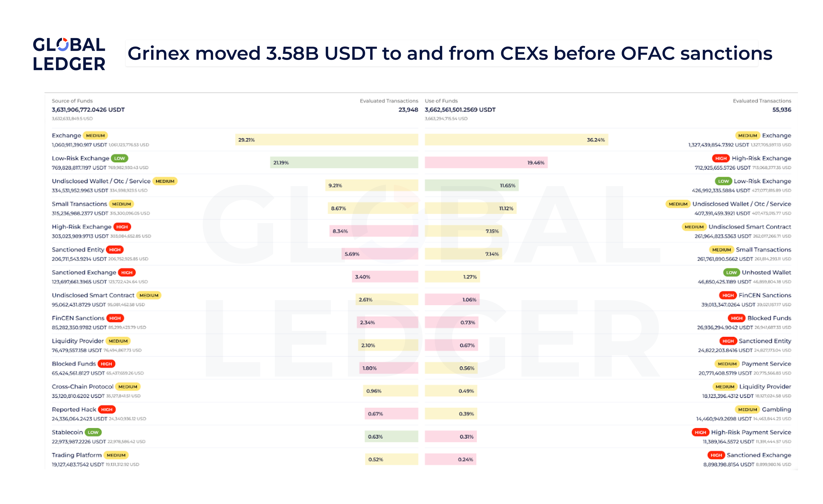Image resolution: width=823 pixels, height=504 pixels.
Task: Click the Source of Funds total amount
Action: point(88,110)
